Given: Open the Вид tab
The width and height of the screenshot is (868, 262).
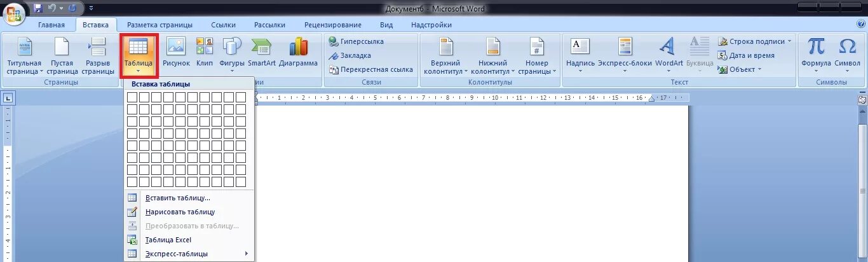Looking at the screenshot, I should (386, 25).
